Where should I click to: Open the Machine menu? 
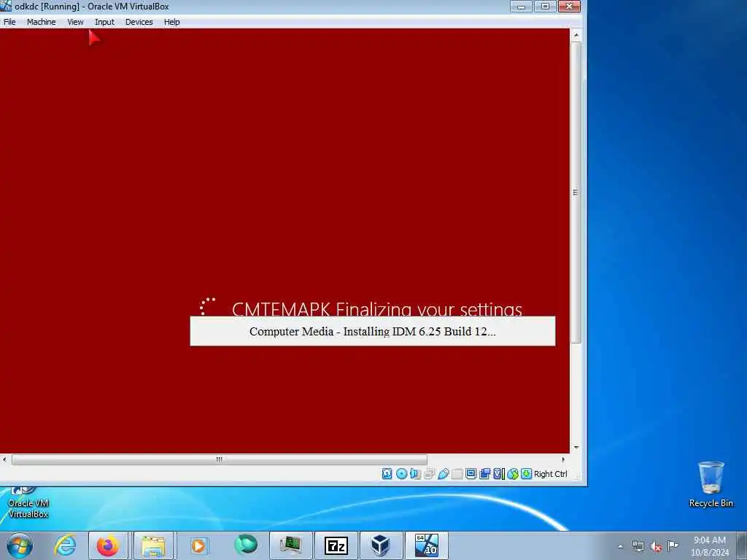[41, 22]
